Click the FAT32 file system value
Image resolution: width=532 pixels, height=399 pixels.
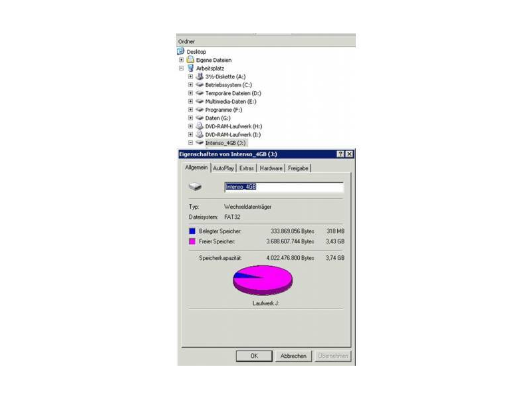pyautogui.click(x=232, y=217)
